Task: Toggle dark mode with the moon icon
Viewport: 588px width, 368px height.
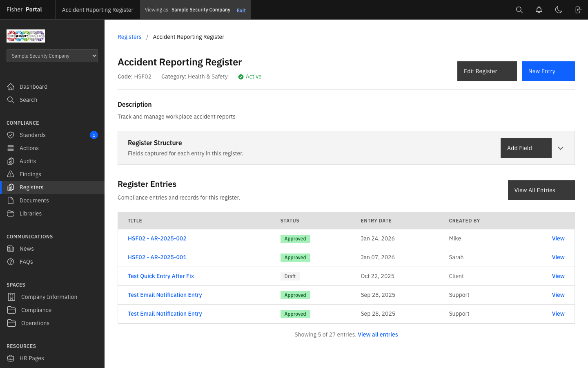Action: pos(559,9)
